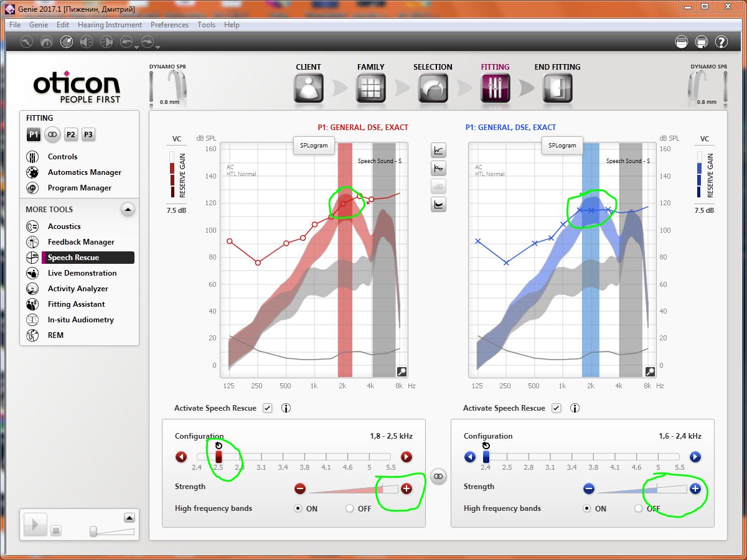The image size is (747, 560).
Task: Open the undo history dropdown arrow
Action: tap(137, 47)
